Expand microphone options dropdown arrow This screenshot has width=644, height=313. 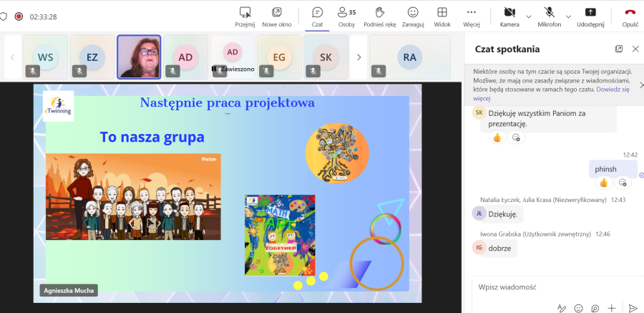click(x=568, y=16)
